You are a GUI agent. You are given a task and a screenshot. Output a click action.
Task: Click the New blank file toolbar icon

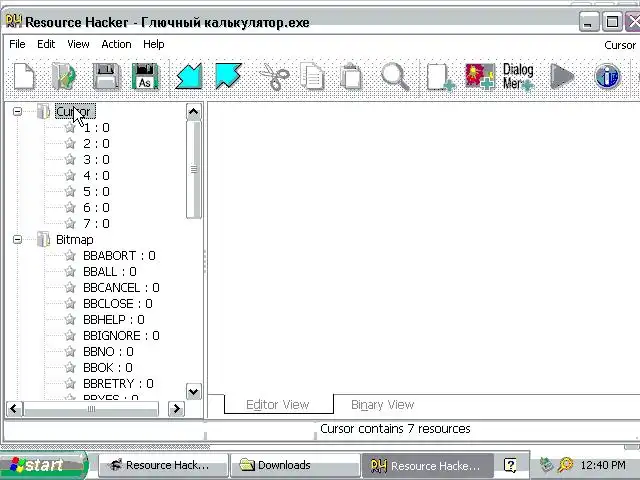tap(24, 76)
